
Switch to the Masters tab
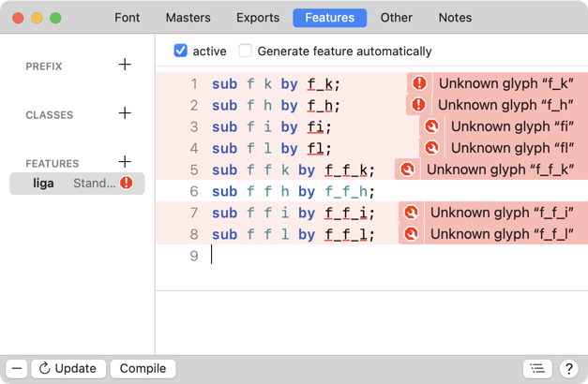click(x=188, y=18)
